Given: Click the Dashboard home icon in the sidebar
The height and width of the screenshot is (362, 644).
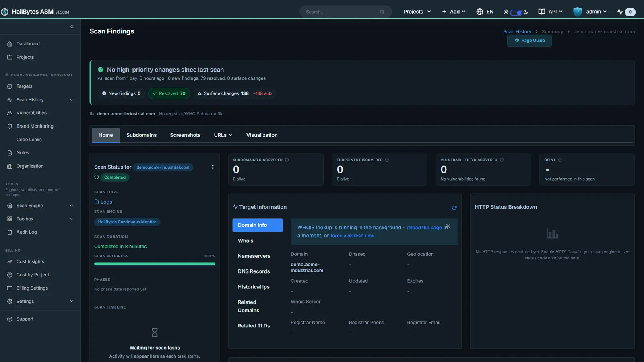Looking at the screenshot, I should (10, 44).
